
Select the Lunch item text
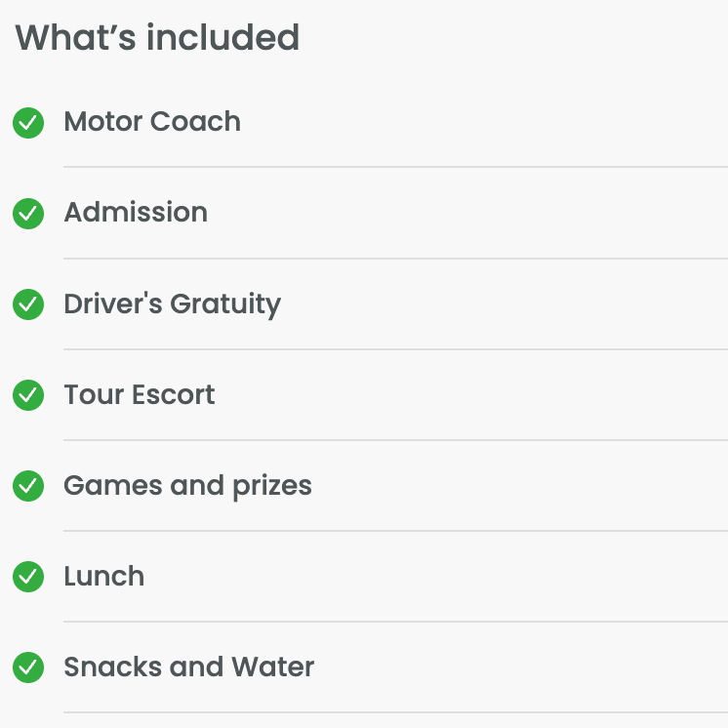(103, 577)
